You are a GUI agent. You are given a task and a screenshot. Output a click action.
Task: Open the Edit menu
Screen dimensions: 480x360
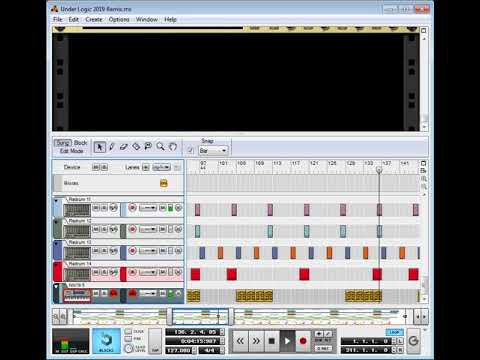pos(74,19)
